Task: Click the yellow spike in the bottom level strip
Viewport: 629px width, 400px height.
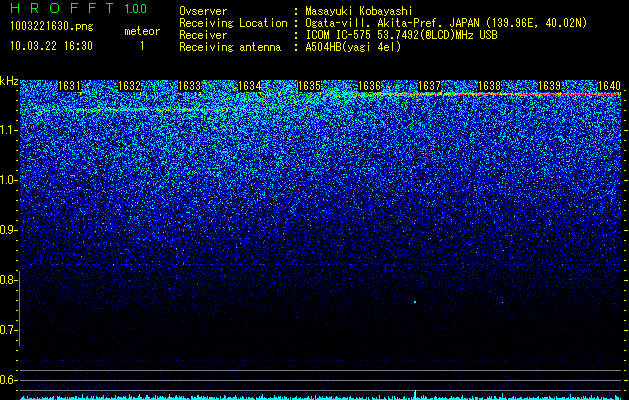Action: (x=415, y=394)
